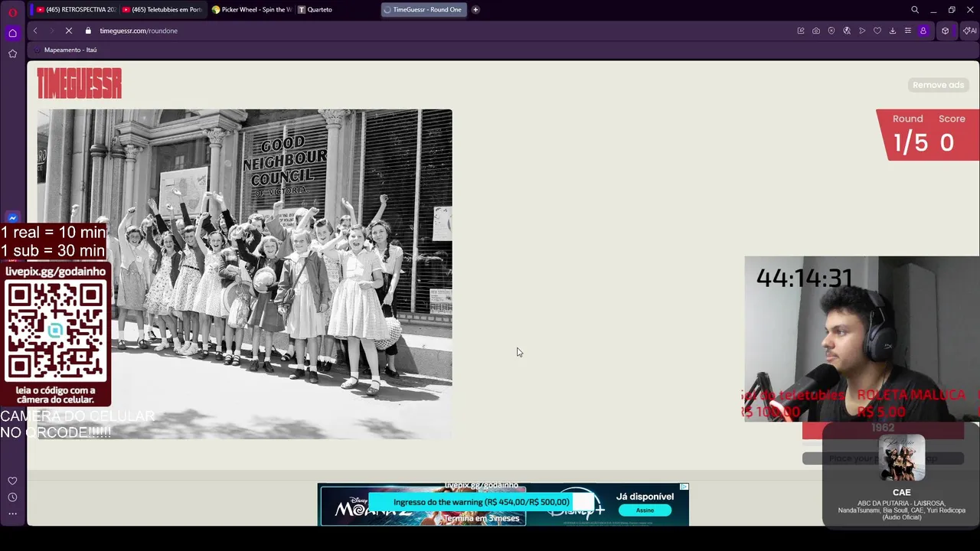This screenshot has height=551, width=980.
Task: Select the TimeGuessr - Round One tab
Action: 424,10
